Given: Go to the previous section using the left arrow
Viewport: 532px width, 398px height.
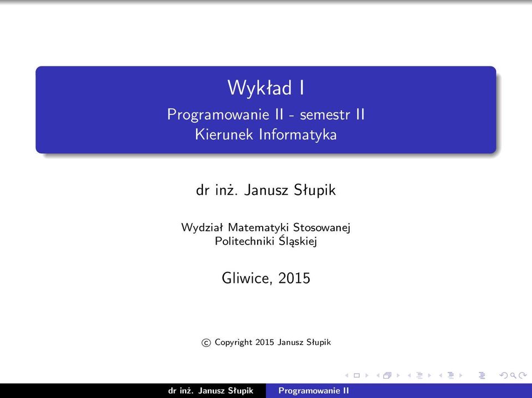Looking at the screenshot, I should point(441,375).
